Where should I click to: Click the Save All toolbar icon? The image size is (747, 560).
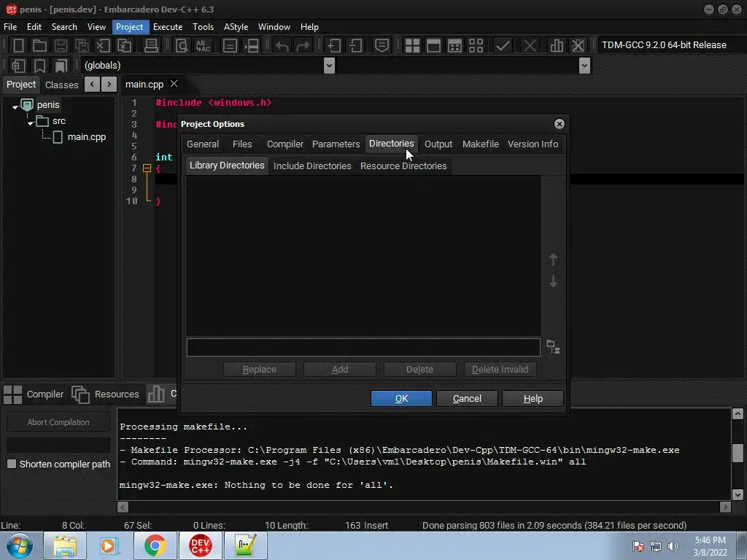82,46
